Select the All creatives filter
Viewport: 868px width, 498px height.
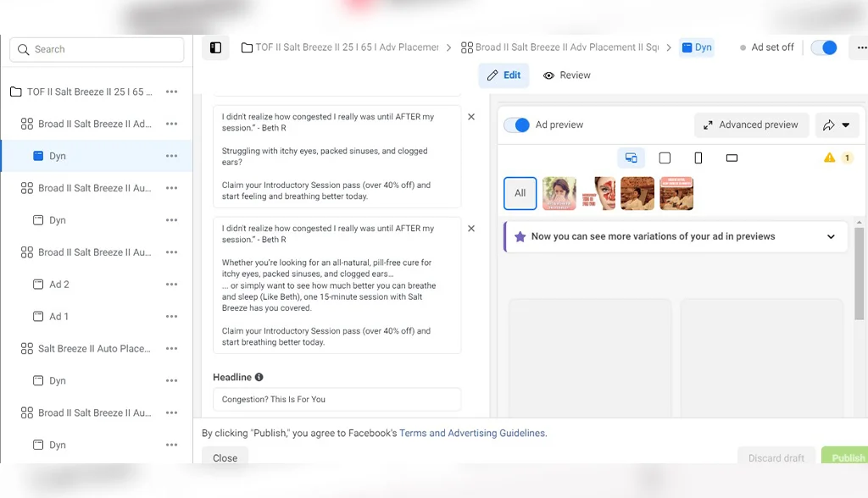click(x=520, y=193)
